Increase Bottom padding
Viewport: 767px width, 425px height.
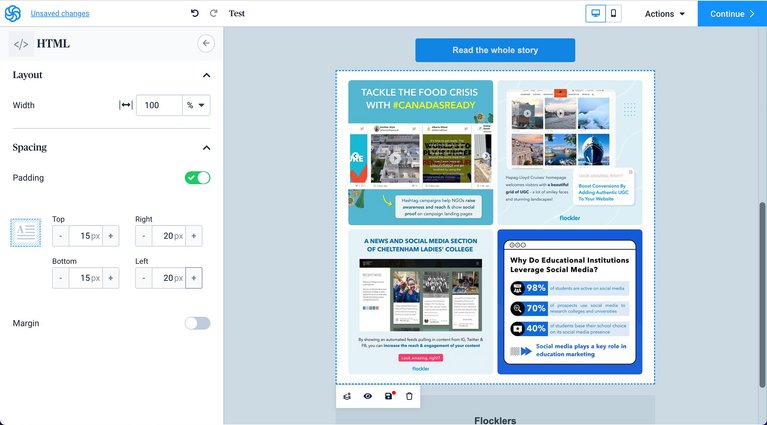(x=111, y=278)
